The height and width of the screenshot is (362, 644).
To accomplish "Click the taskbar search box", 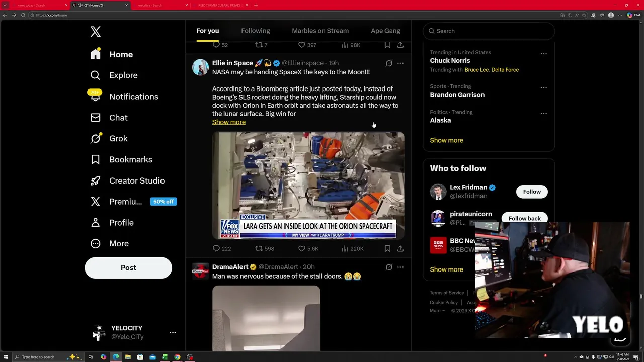I will coord(48,357).
